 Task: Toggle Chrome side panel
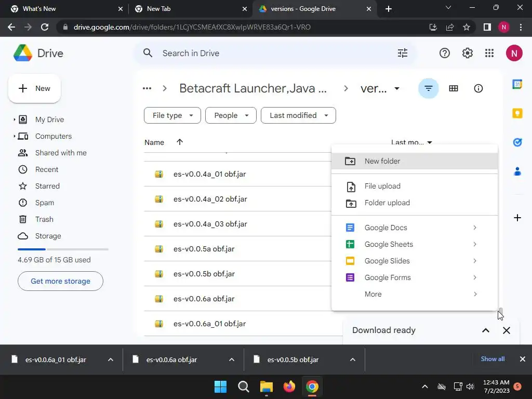(x=487, y=27)
